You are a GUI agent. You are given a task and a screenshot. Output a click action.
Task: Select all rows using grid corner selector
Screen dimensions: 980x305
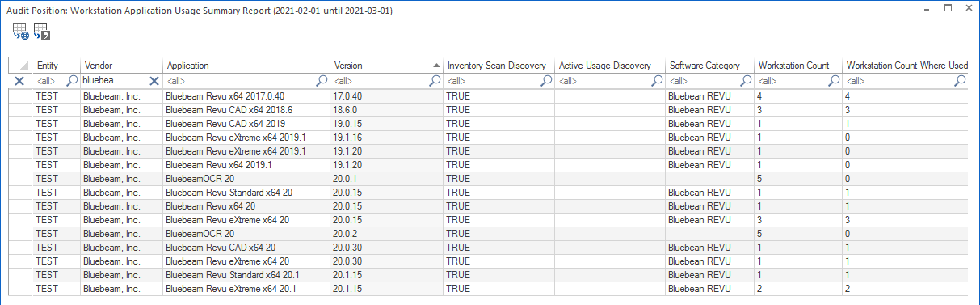click(x=20, y=66)
